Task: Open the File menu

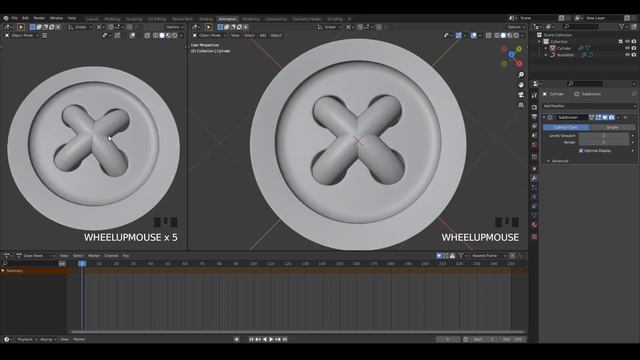Action: coord(15,18)
